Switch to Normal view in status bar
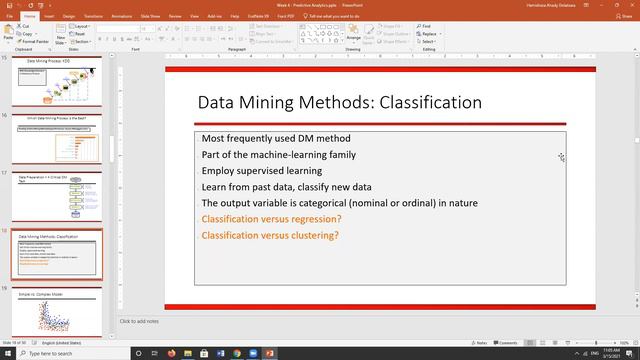The height and width of the screenshot is (360, 640). tap(530, 343)
